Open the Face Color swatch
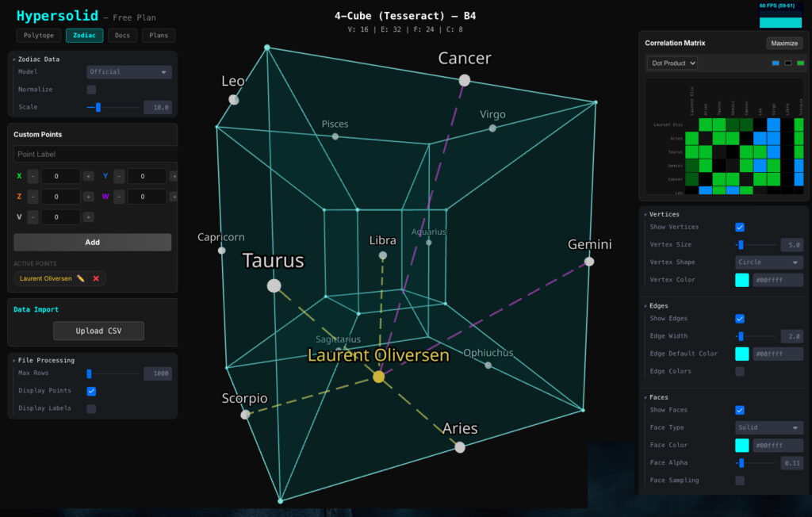 point(741,446)
